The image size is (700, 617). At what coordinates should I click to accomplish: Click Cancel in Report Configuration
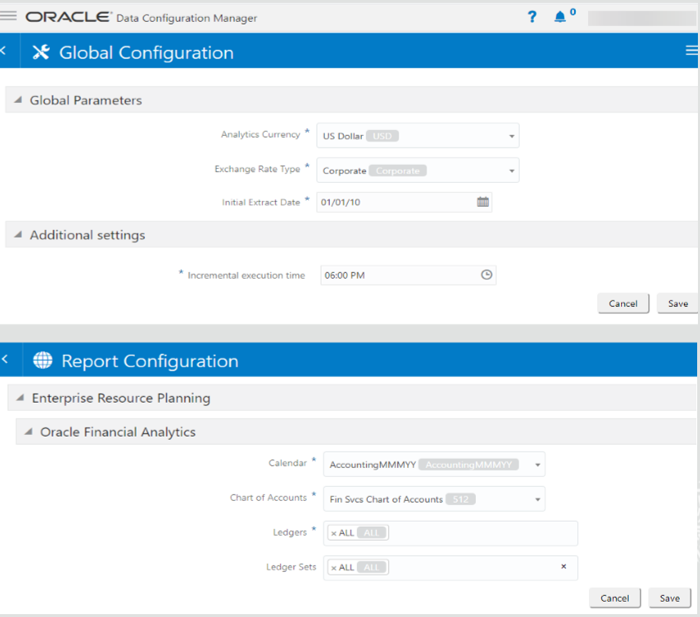point(615,598)
